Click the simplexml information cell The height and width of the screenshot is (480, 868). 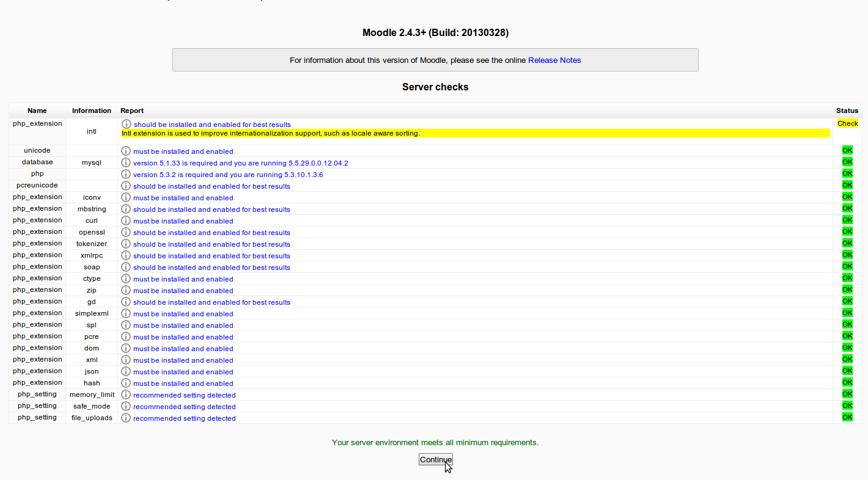pos(92,313)
